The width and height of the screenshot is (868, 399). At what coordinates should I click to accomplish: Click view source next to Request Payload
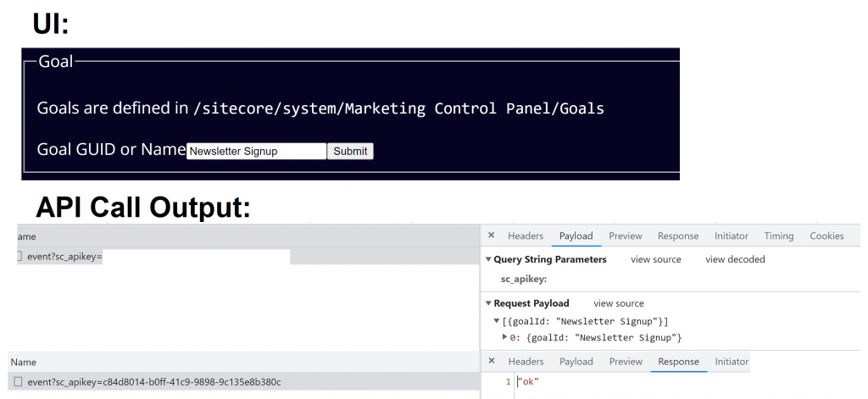(619, 303)
